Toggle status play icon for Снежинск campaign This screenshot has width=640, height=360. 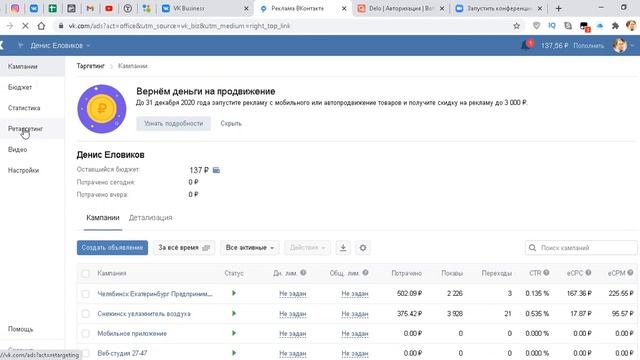[234, 313]
